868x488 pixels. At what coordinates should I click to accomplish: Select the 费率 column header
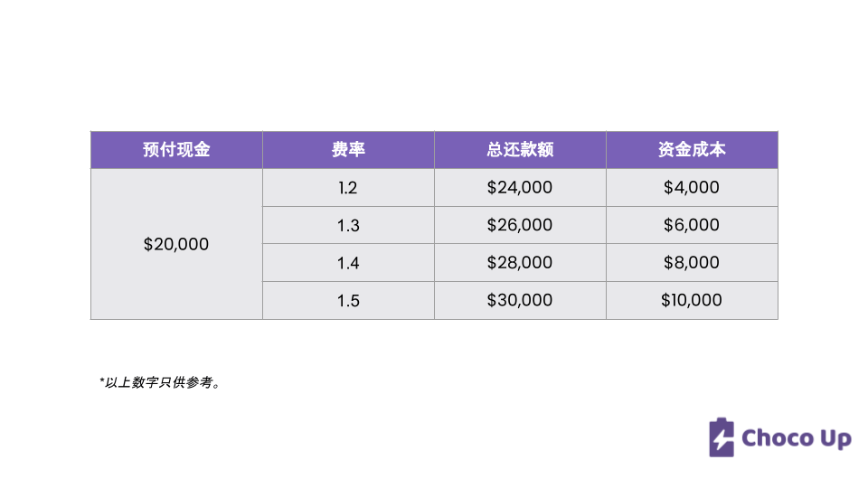click(x=348, y=150)
